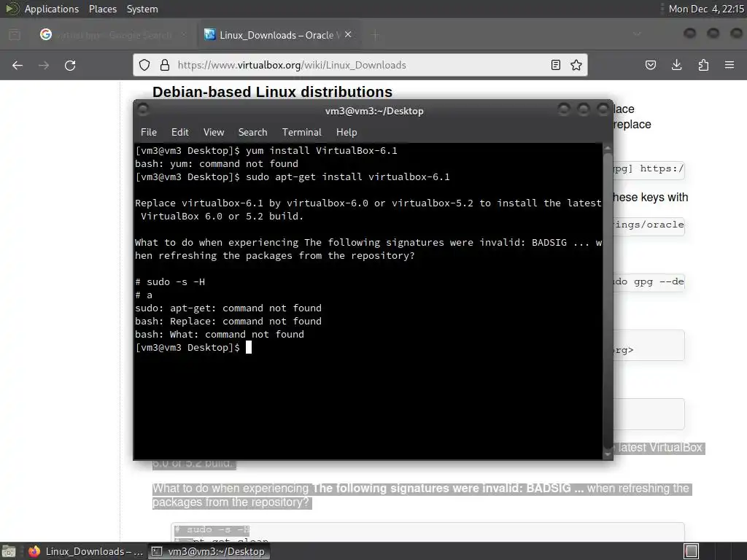Open the terminal Help menu

click(347, 133)
